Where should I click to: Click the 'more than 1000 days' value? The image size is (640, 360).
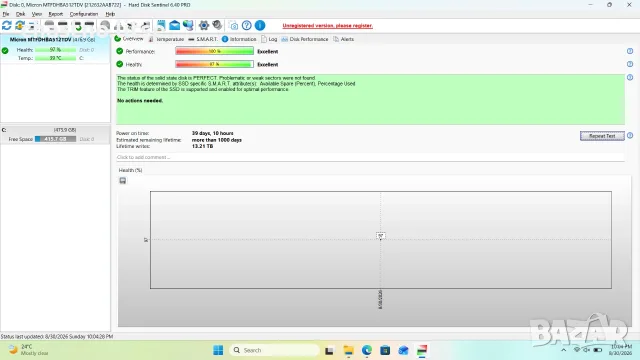[217, 140]
